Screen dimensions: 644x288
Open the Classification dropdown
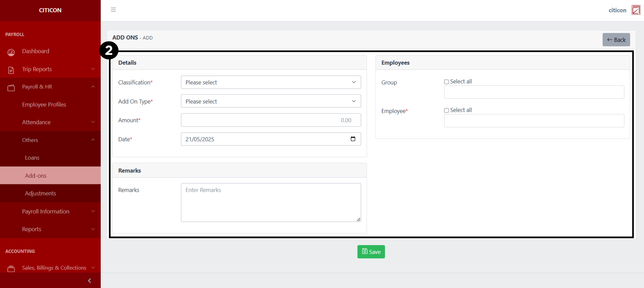tap(271, 82)
